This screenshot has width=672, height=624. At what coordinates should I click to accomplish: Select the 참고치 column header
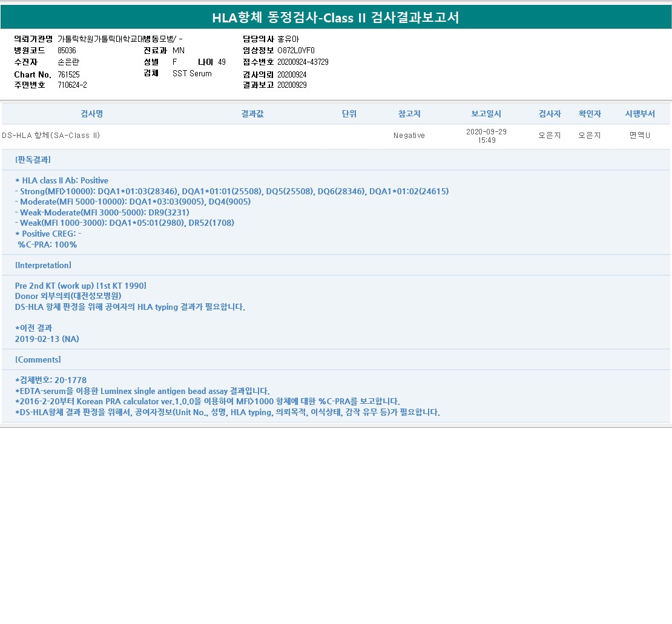(409, 114)
